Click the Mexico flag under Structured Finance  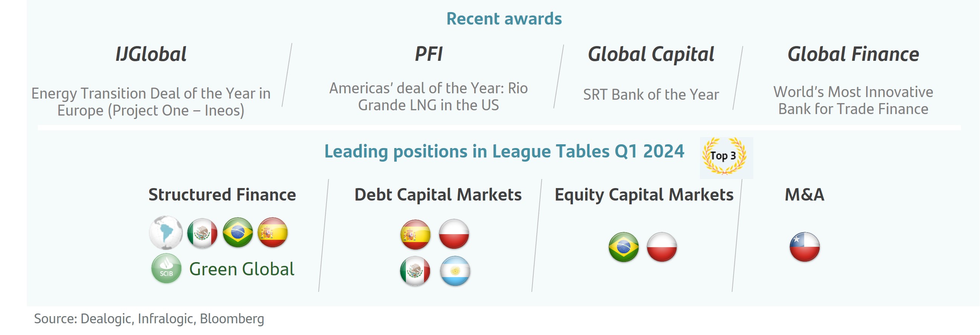pyautogui.click(x=202, y=233)
